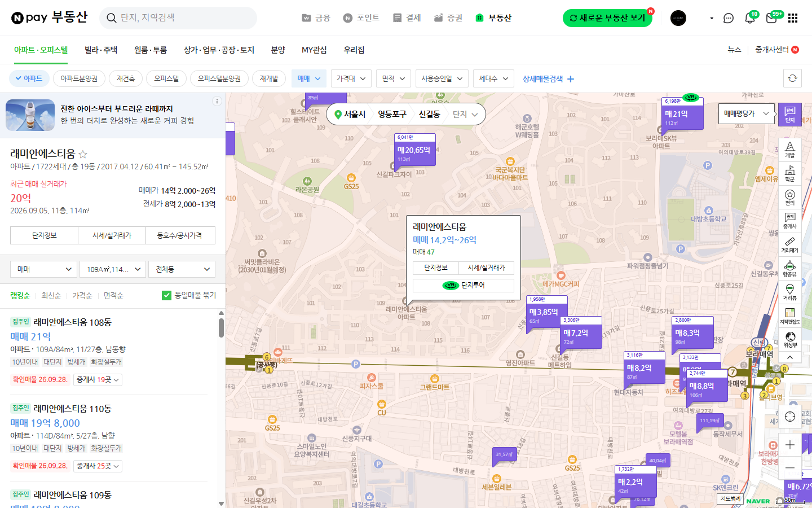The width and height of the screenshot is (812, 508).
Task: Select the 빌라·주택 tab
Action: point(101,50)
